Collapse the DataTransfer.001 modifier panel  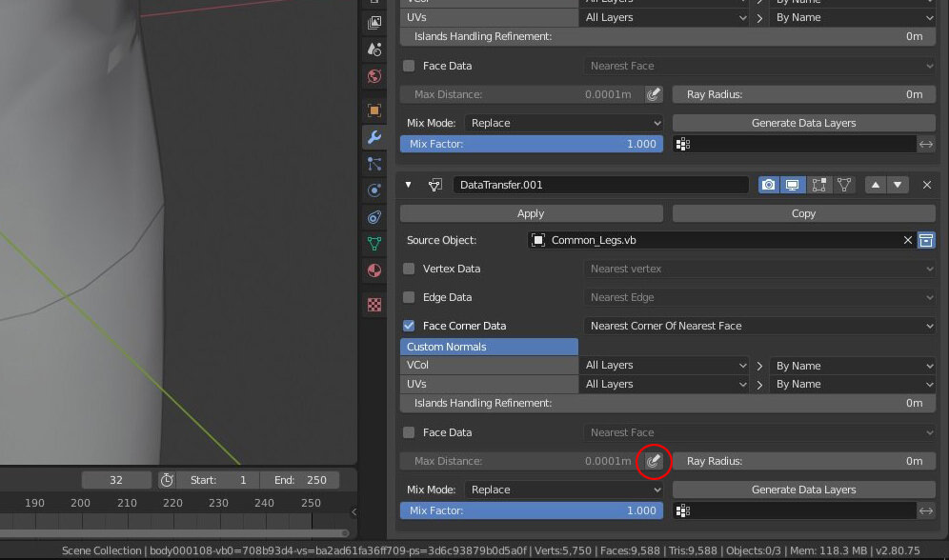click(x=409, y=185)
